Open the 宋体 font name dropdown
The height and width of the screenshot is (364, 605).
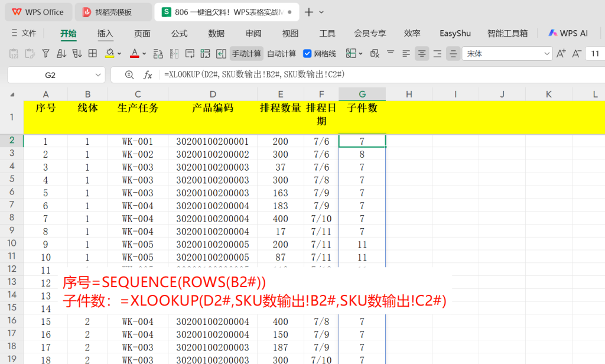pyautogui.click(x=547, y=54)
